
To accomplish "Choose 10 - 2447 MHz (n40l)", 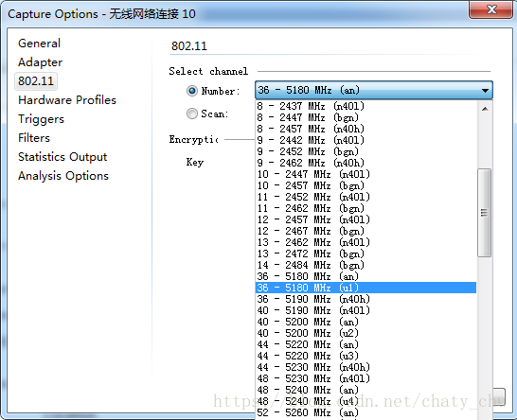I will (366, 174).
